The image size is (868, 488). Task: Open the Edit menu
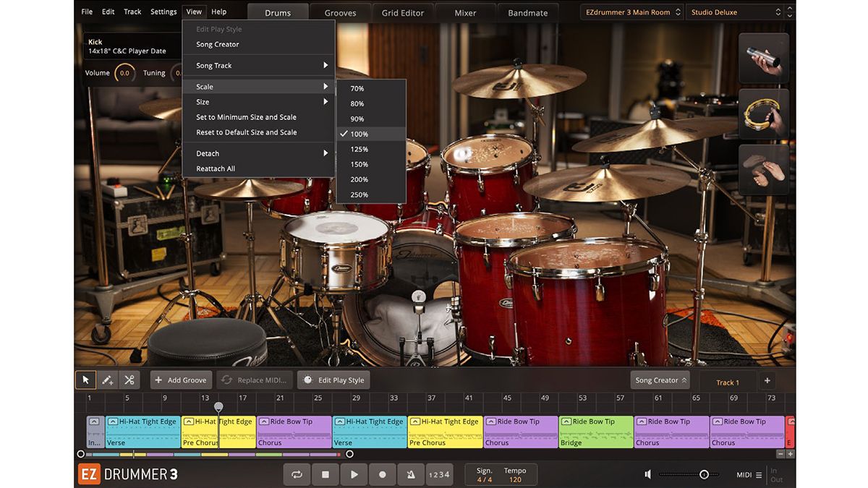point(109,12)
